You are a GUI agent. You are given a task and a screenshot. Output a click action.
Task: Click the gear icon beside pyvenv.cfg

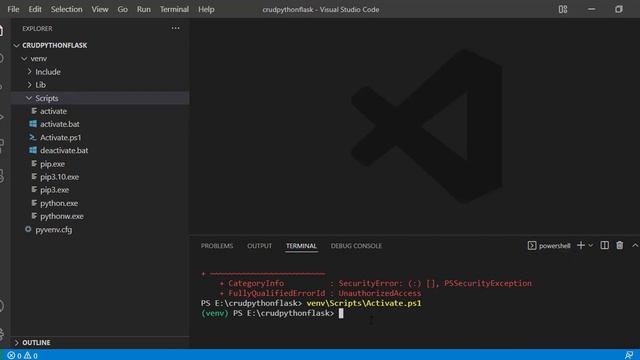pos(28,229)
